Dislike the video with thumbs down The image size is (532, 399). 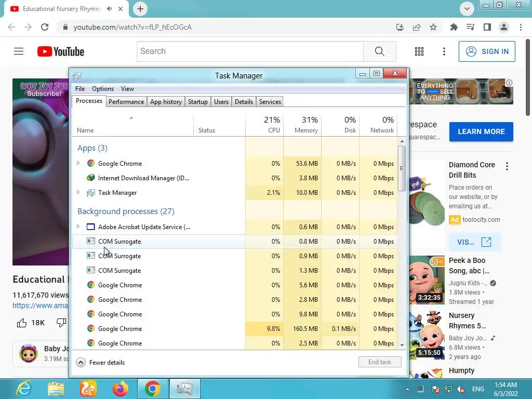(x=61, y=323)
